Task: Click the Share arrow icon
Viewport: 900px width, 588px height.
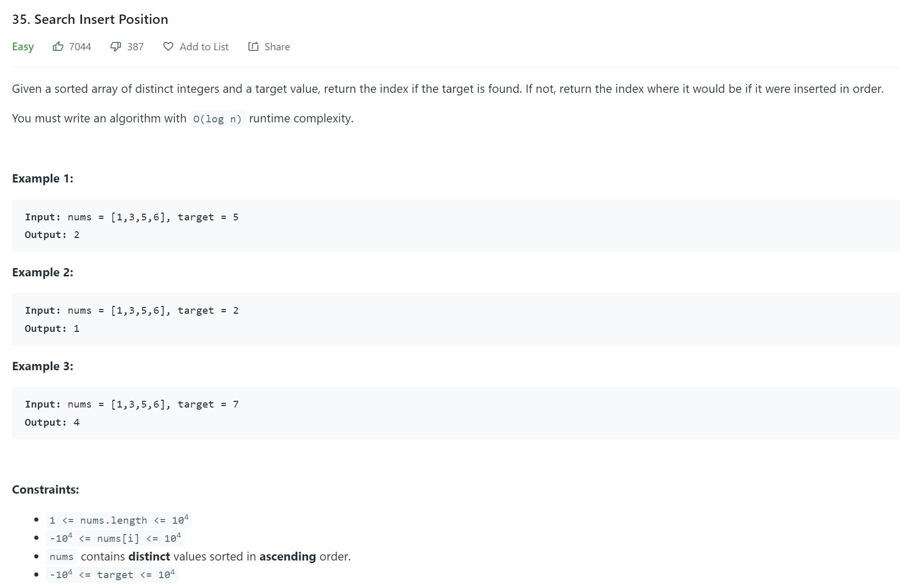Action: tap(253, 47)
